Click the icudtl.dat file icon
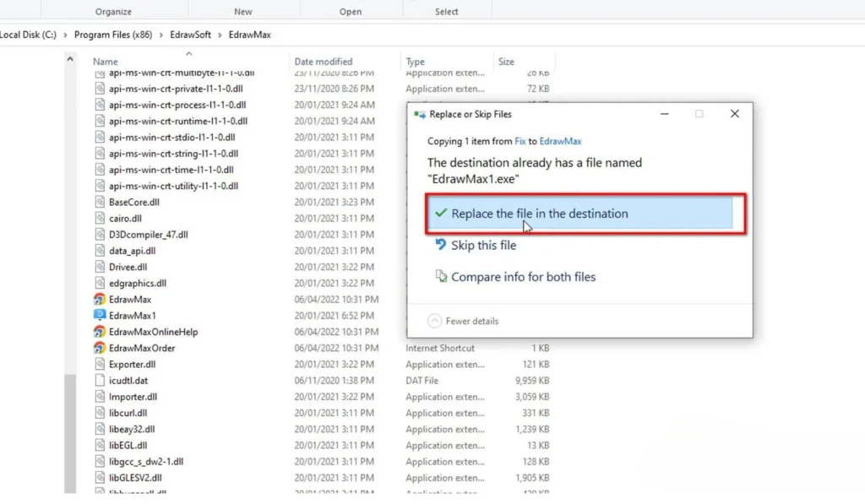This screenshot has width=865, height=504. point(100,381)
